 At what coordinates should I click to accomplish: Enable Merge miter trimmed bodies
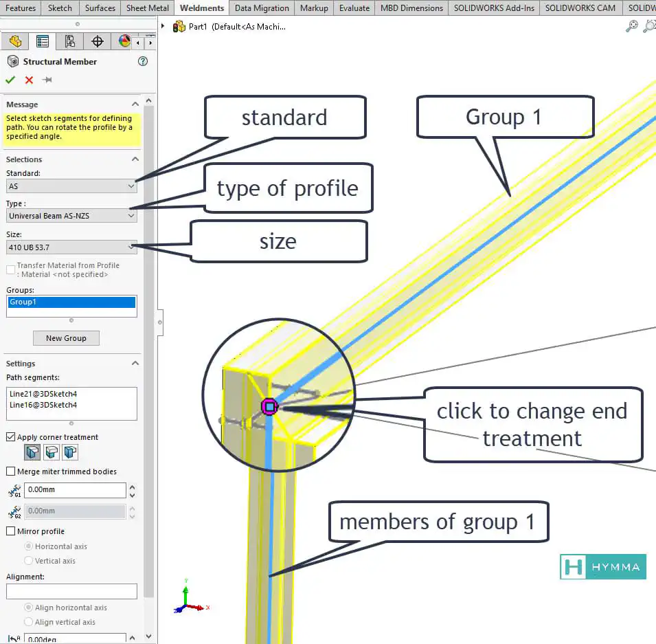tap(10, 471)
